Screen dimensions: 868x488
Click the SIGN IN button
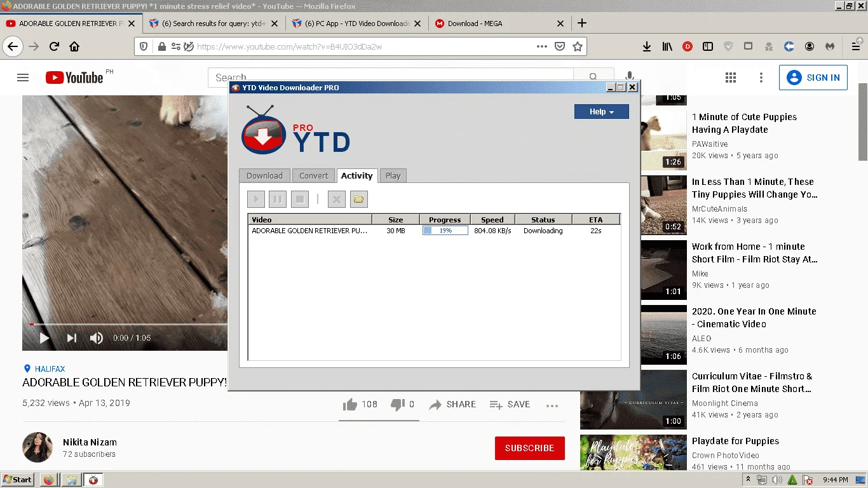(813, 78)
